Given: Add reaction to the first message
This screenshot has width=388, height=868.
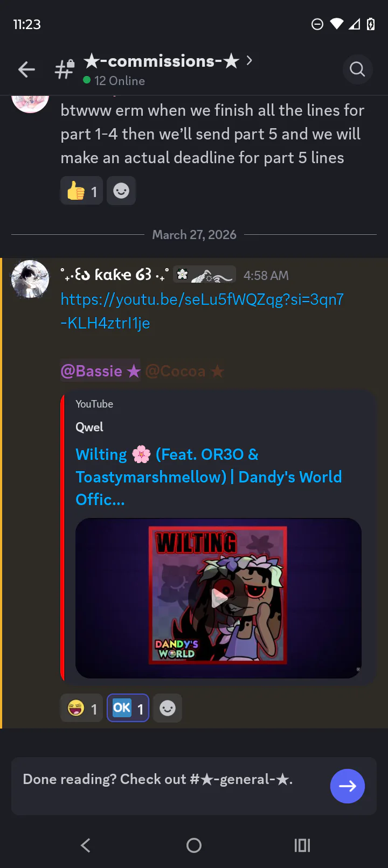Looking at the screenshot, I should pos(121,191).
